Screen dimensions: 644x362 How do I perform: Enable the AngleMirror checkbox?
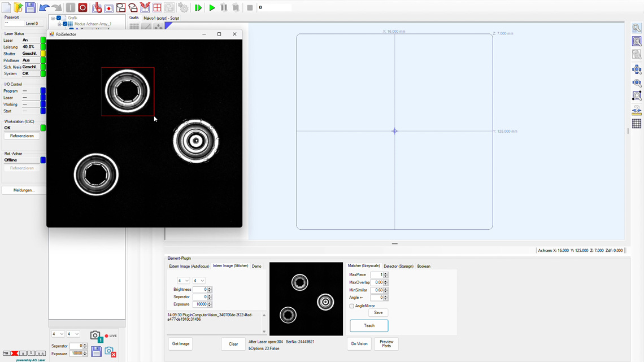[352, 306]
